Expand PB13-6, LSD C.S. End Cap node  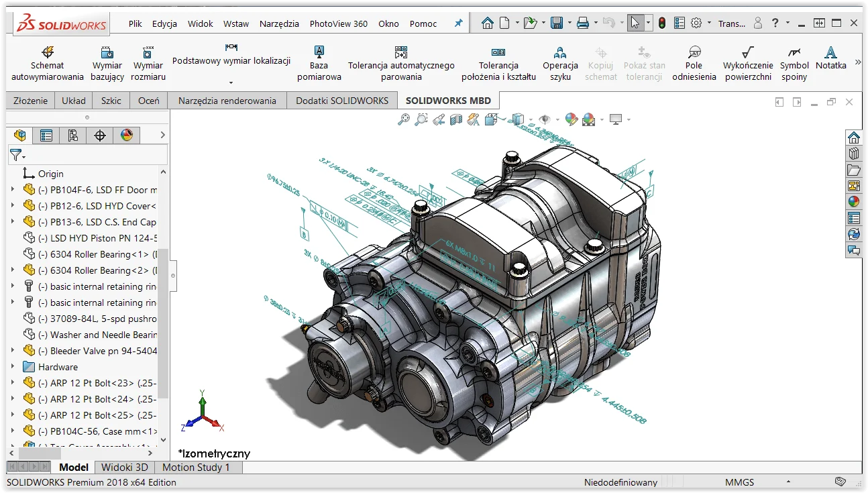(x=13, y=222)
